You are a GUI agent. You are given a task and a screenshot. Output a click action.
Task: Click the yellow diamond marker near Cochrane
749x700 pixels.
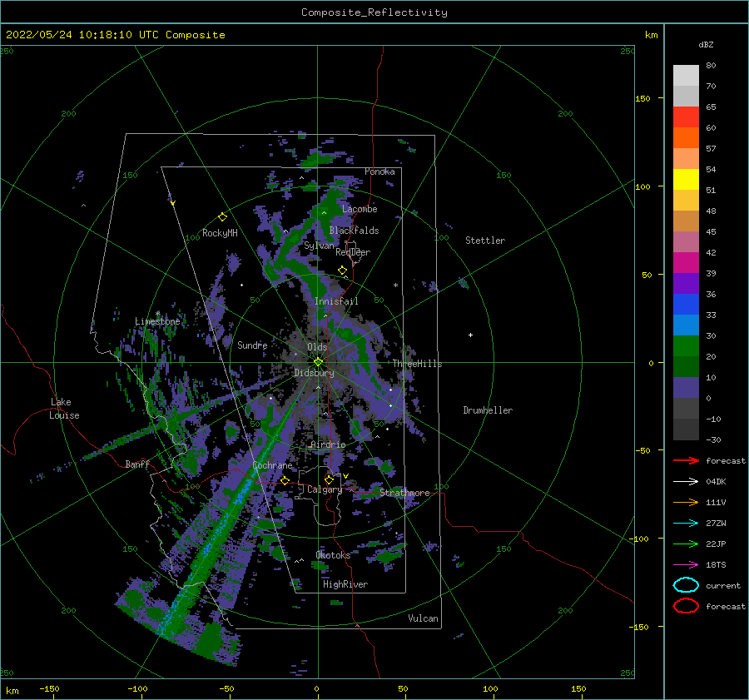[285, 480]
